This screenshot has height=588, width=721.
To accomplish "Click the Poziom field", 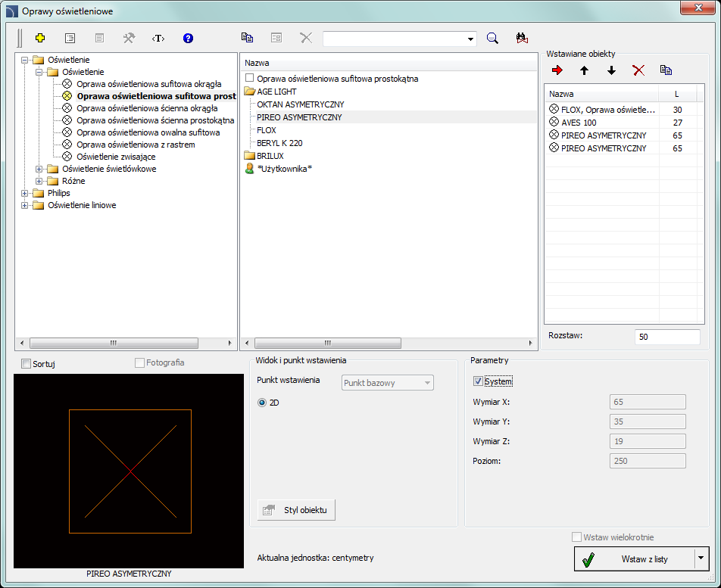I will pyautogui.click(x=648, y=461).
